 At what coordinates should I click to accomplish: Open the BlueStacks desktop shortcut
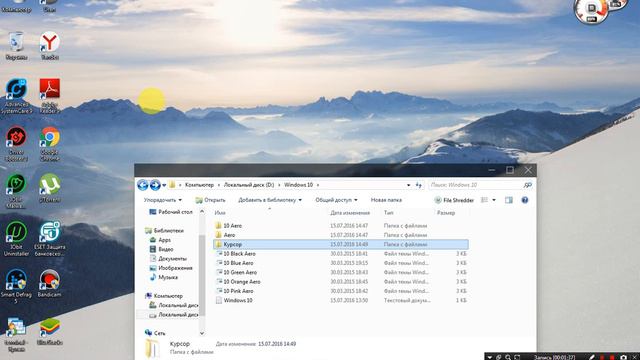tap(50, 331)
